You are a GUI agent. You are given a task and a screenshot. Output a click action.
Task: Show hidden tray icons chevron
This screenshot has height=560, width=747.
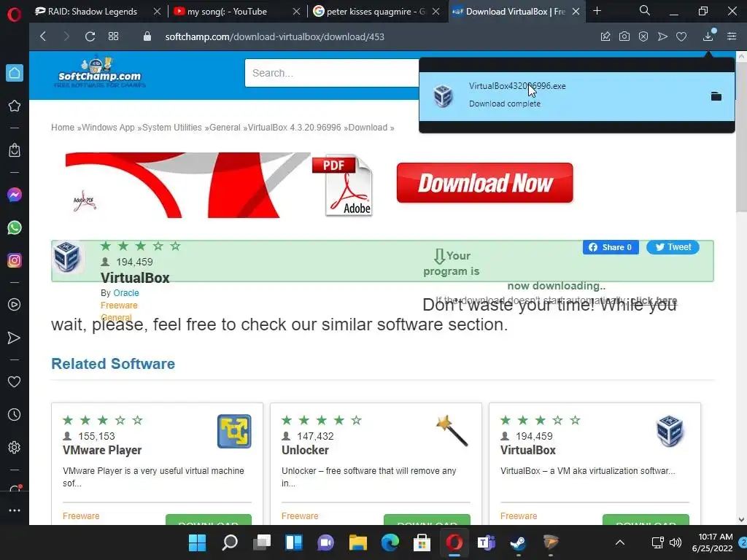[620, 542]
